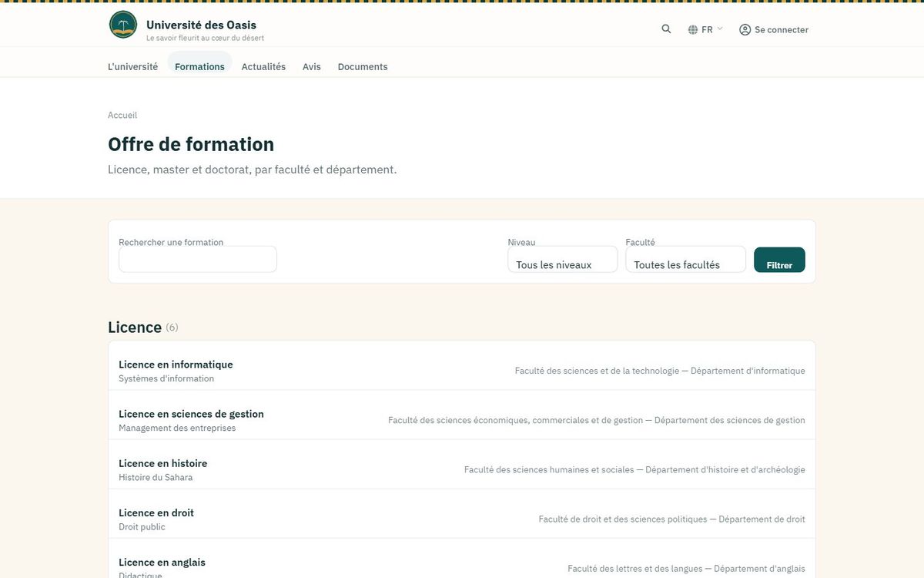The height and width of the screenshot is (578, 924).
Task: Click 'Département des sciences de gestion' text
Action: click(730, 420)
